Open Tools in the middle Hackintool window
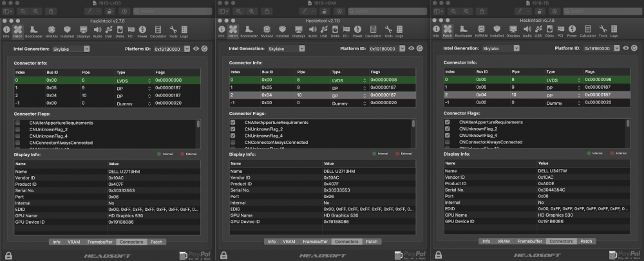644x261 pixels. pyautogui.click(x=388, y=32)
